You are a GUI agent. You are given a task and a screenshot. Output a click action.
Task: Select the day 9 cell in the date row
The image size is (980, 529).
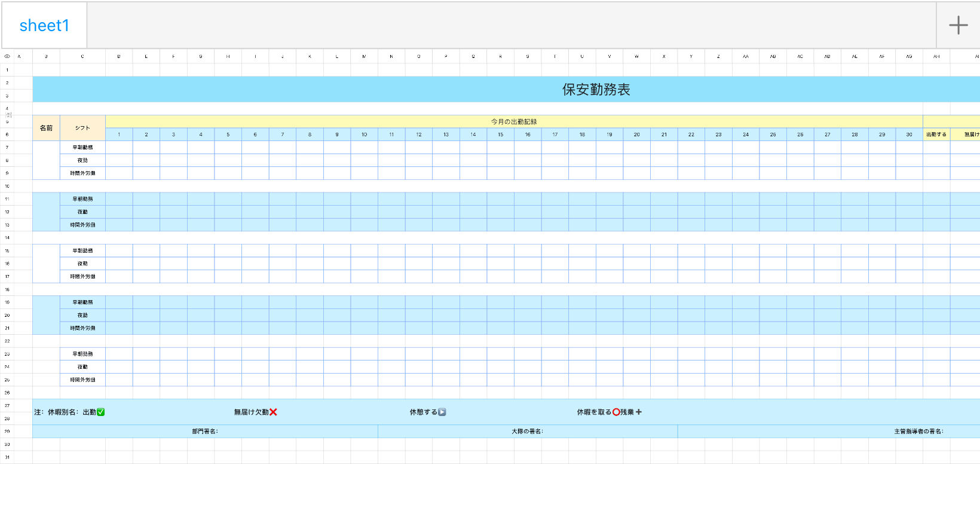(337, 134)
